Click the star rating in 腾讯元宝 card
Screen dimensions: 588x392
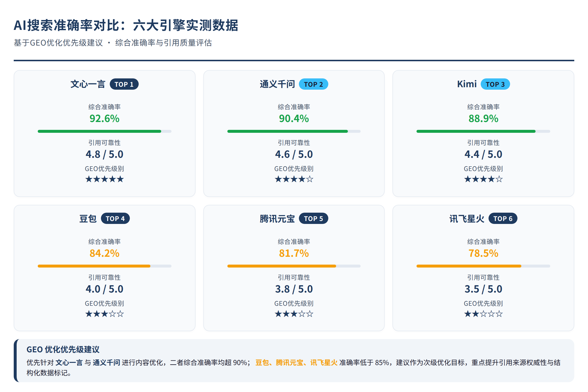pos(294,314)
